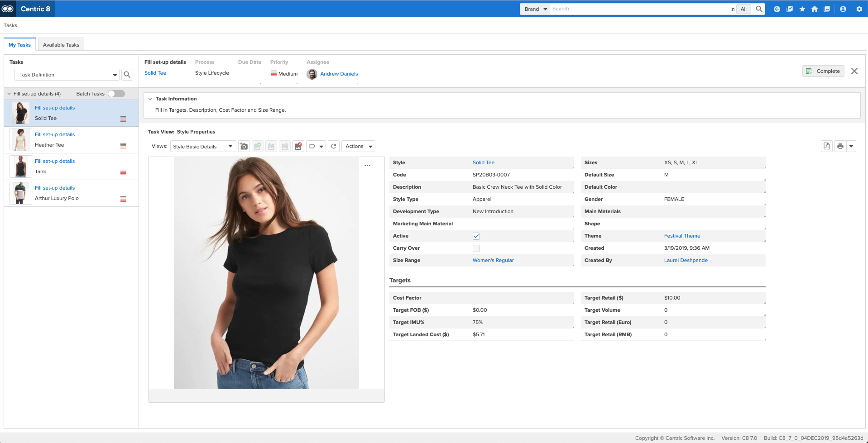This screenshot has width=868, height=443.
Task: Uncheck the Active checkbox
Action: 476,236
